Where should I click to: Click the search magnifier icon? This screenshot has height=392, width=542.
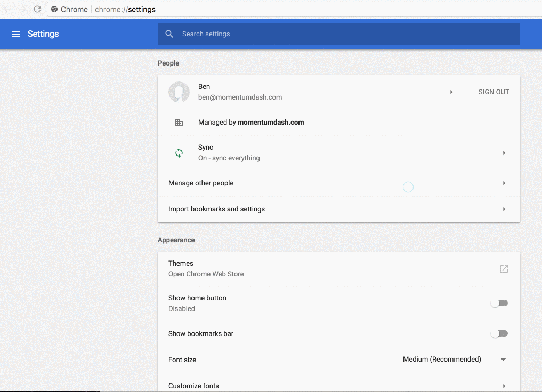pos(169,34)
